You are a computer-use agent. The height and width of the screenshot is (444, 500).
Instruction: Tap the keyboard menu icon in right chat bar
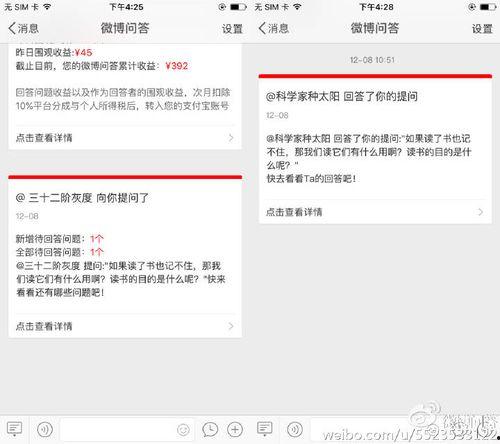coord(265,429)
